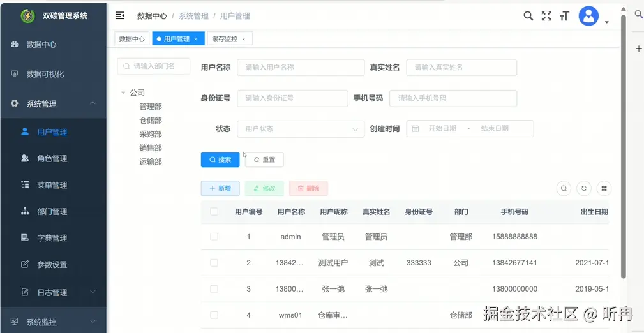Check the row checkbox for wms01
The image size is (644, 333).
tap(214, 315)
